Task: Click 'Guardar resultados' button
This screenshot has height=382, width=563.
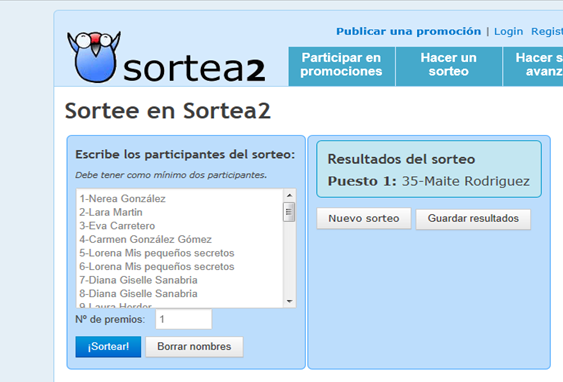Action: pos(473,219)
